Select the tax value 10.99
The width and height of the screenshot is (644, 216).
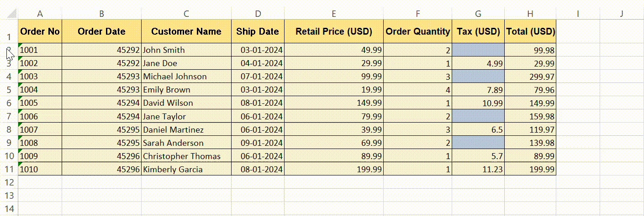(x=478, y=103)
